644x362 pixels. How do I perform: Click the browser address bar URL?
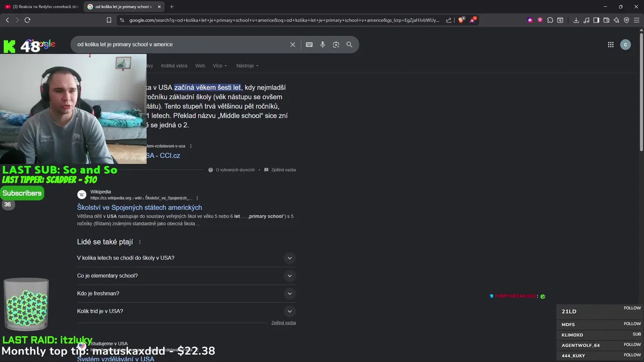(284, 20)
